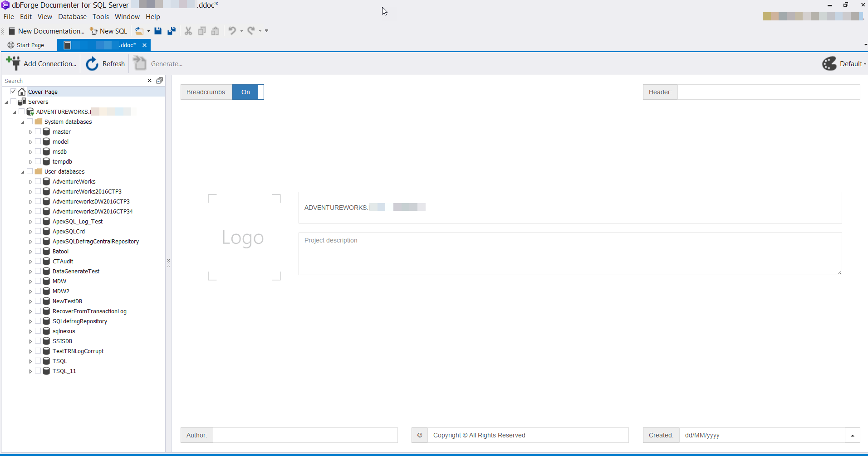Screen dimensions: 868x456
Task: Click the Generate documentation icon
Action: (x=140, y=63)
